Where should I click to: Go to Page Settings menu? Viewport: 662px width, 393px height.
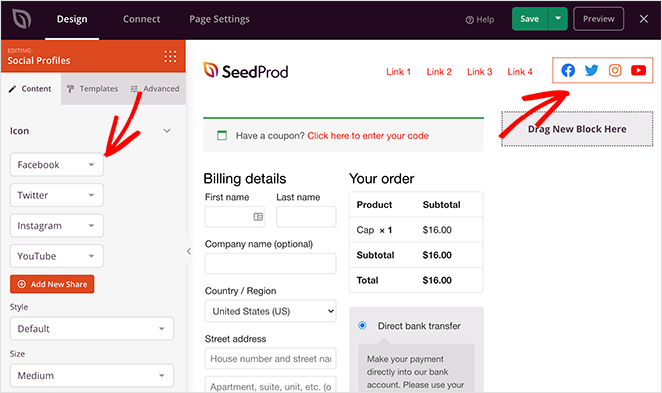219,19
